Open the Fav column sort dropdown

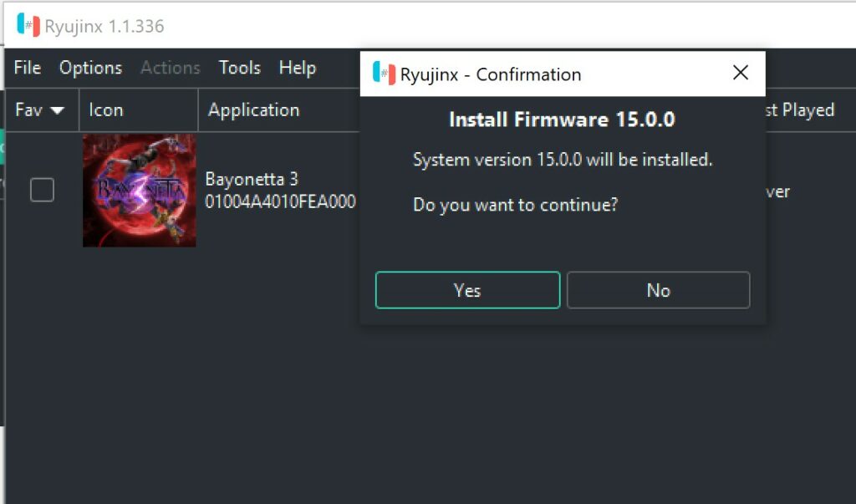58,109
